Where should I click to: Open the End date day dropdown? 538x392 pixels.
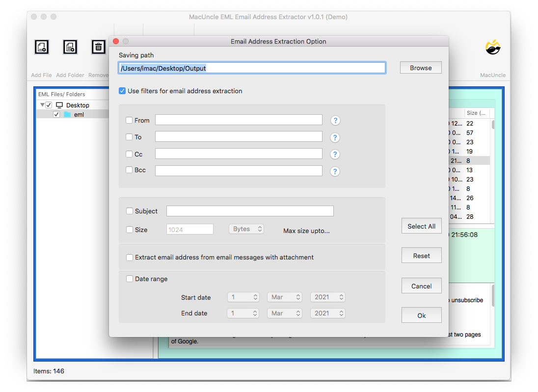click(243, 313)
